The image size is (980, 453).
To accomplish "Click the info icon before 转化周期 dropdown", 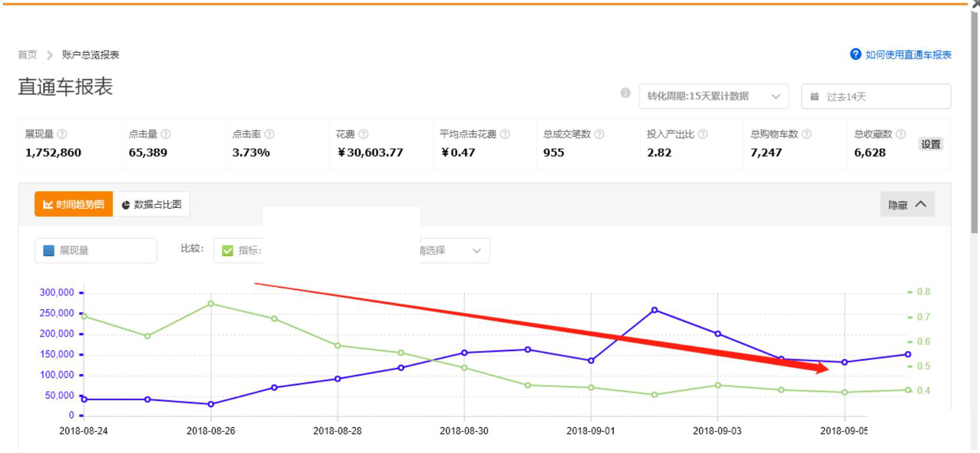I will pyautogui.click(x=625, y=93).
